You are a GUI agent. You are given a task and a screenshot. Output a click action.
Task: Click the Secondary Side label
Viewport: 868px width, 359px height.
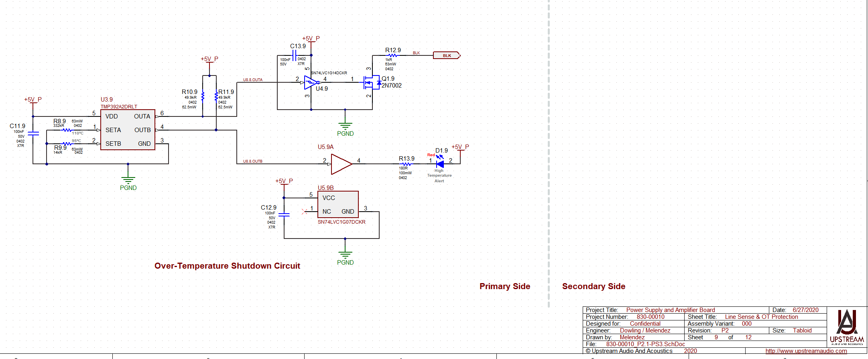coord(594,286)
